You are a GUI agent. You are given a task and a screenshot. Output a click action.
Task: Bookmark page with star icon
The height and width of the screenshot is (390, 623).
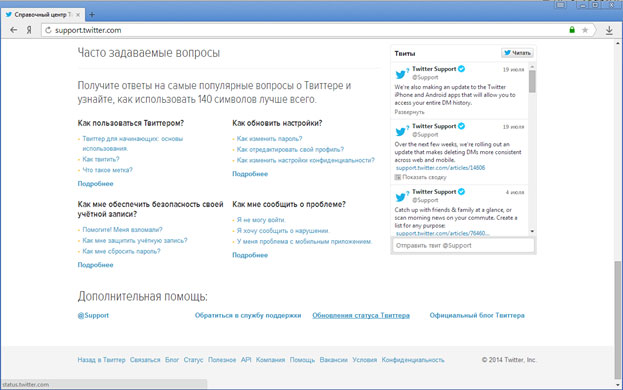point(585,30)
